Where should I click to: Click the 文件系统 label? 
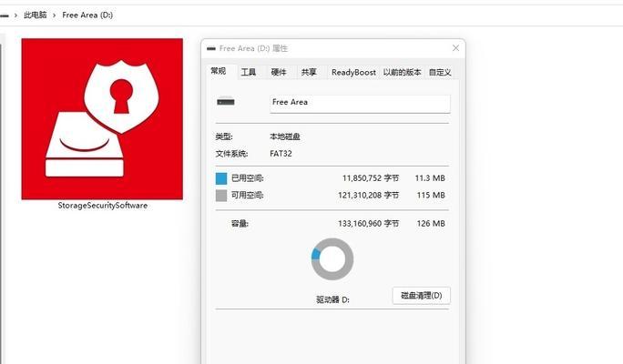pyautogui.click(x=231, y=154)
